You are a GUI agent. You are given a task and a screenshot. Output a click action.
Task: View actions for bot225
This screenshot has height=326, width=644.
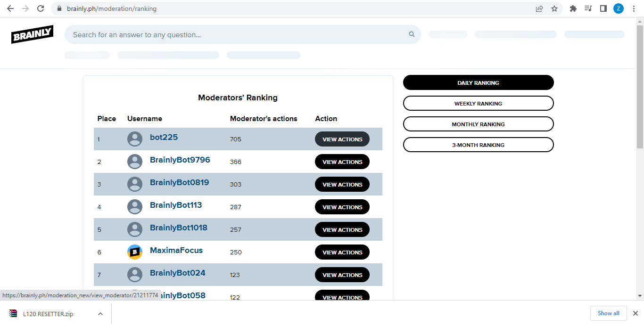click(x=342, y=139)
